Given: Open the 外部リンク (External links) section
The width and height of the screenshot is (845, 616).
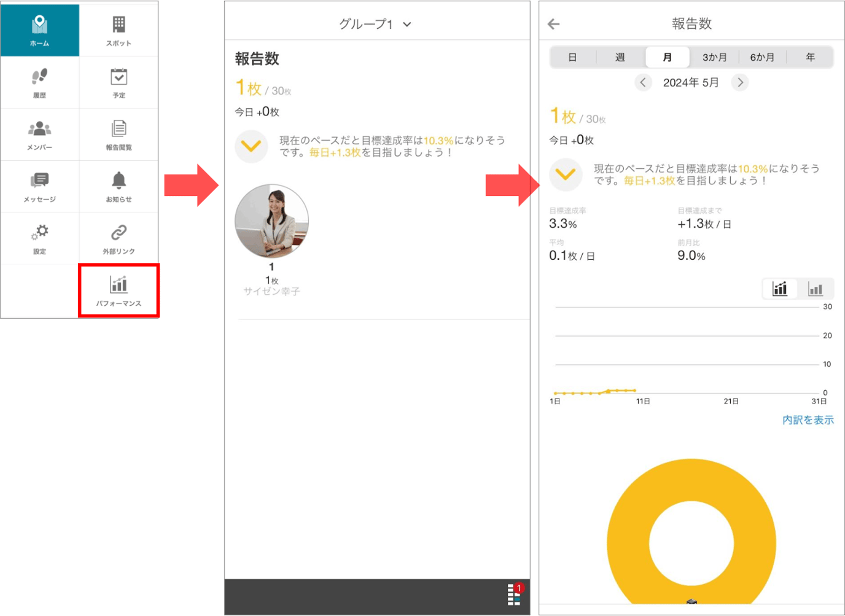Looking at the screenshot, I should pos(118,238).
